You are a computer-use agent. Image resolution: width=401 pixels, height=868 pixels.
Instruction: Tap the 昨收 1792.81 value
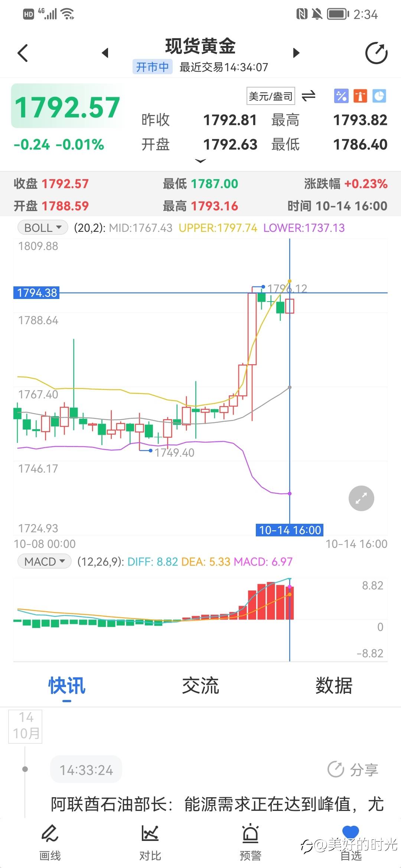coord(230,120)
